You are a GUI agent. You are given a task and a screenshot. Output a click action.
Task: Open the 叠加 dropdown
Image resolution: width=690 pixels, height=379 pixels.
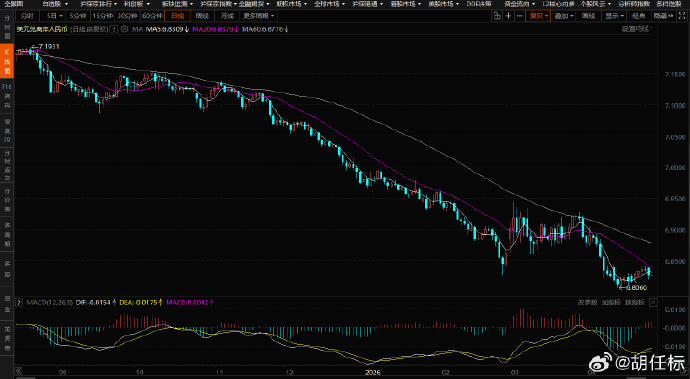564,16
